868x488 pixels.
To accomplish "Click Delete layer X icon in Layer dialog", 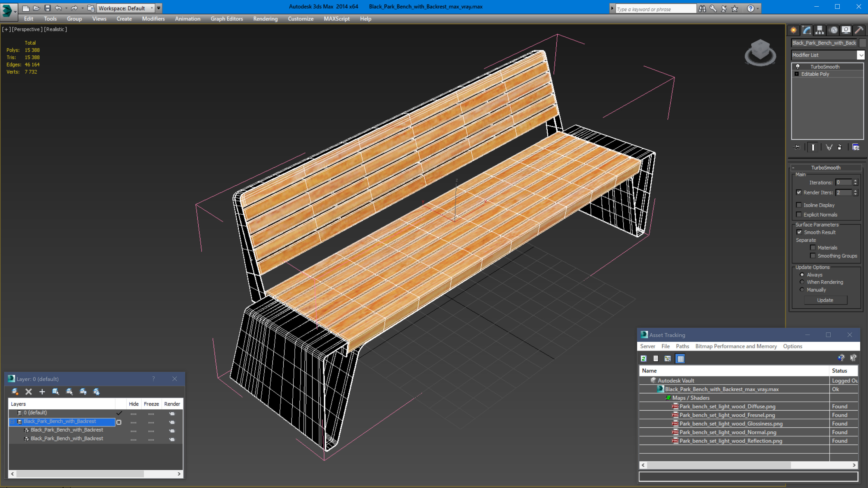I will pyautogui.click(x=29, y=392).
